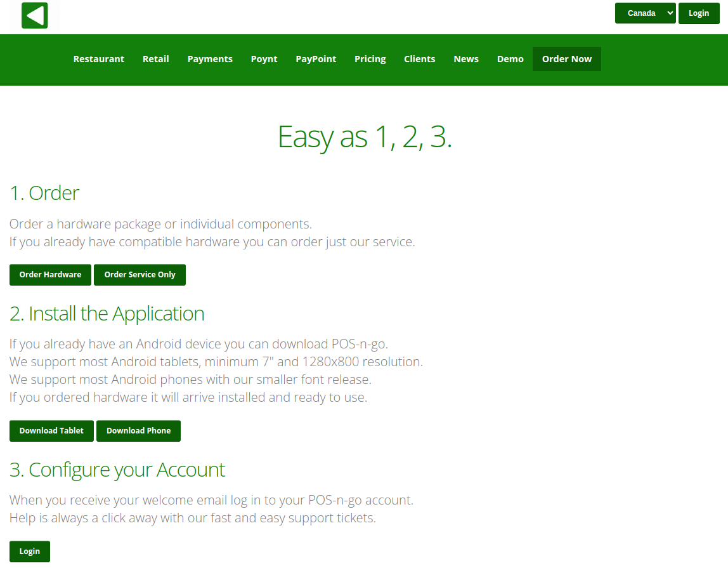
Task: Navigate to PayPoint
Action: 316,59
